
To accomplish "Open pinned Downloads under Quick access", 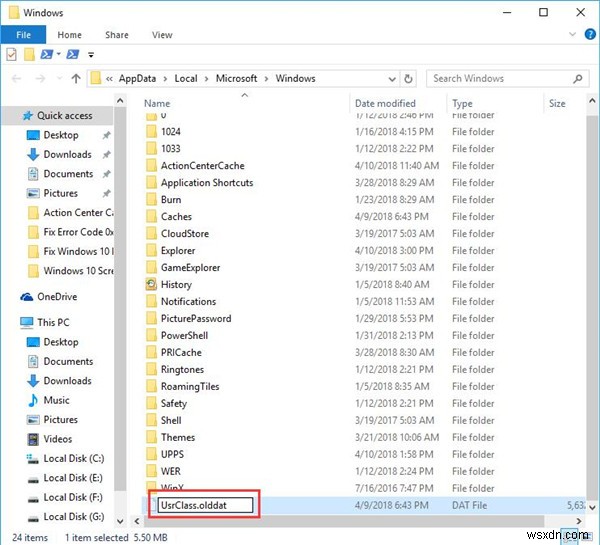I will [x=67, y=155].
